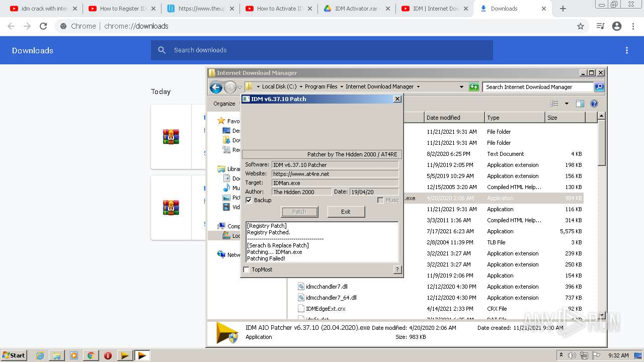Open Internet Explorer from the taskbar
Viewport: 644px width, 362px height.
point(40,355)
